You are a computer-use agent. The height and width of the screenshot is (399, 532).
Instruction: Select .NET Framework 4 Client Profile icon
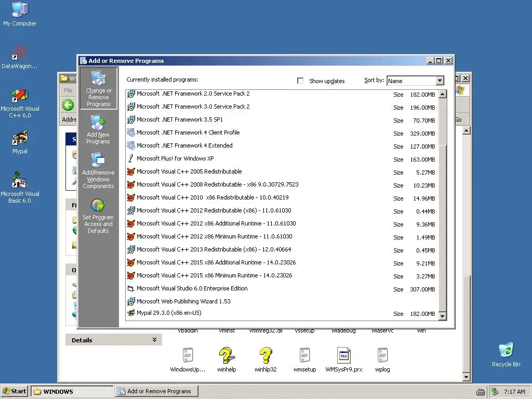130,132
